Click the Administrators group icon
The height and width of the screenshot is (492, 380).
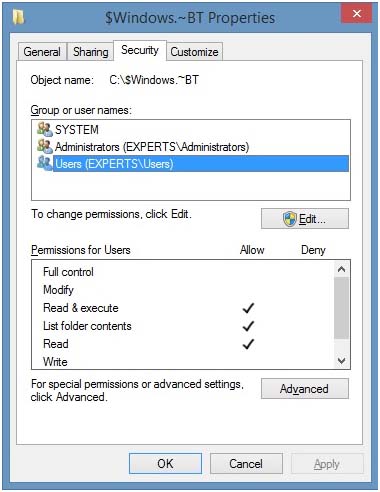(x=45, y=146)
